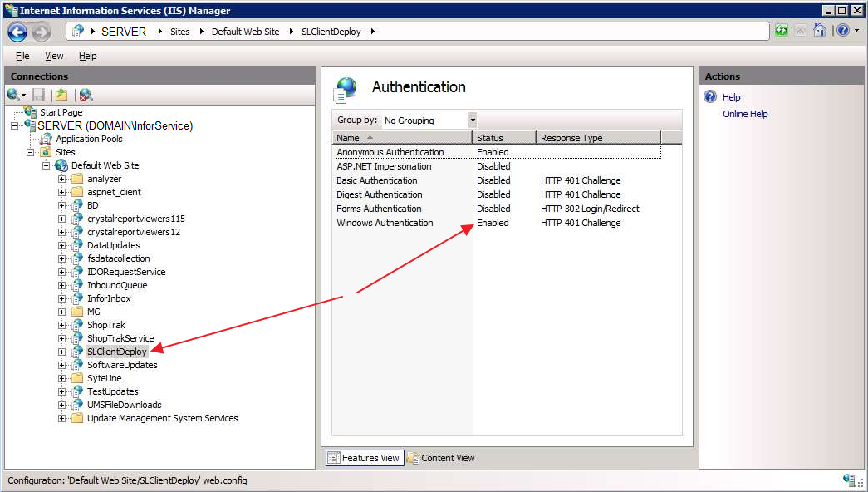Open the toolbar help dropdown arrow

(x=856, y=31)
